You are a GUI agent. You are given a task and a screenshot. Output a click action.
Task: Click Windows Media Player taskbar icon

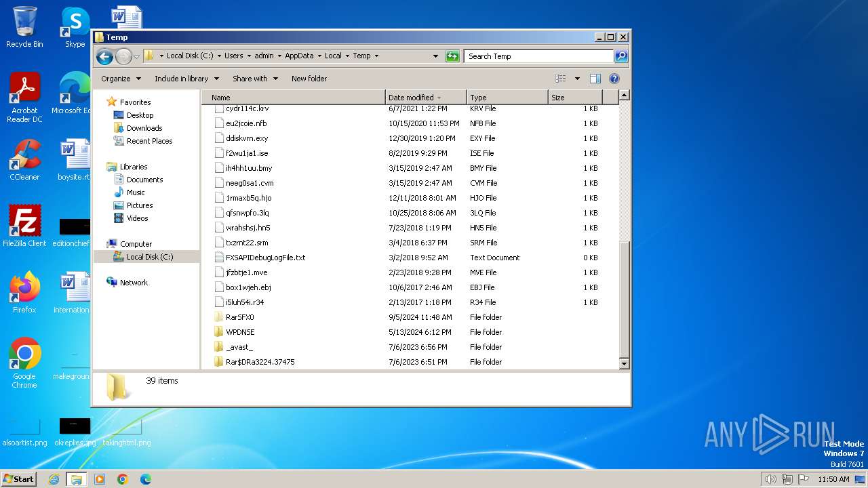coord(100,479)
